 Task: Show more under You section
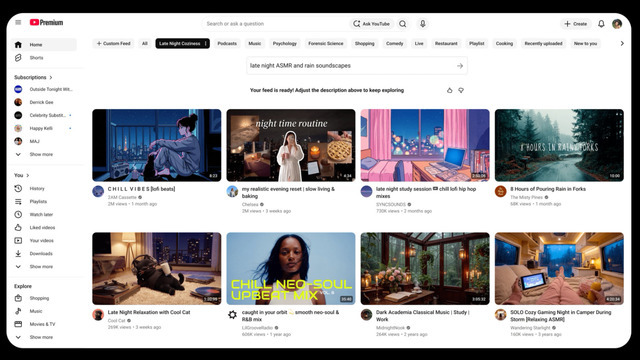(x=44, y=267)
